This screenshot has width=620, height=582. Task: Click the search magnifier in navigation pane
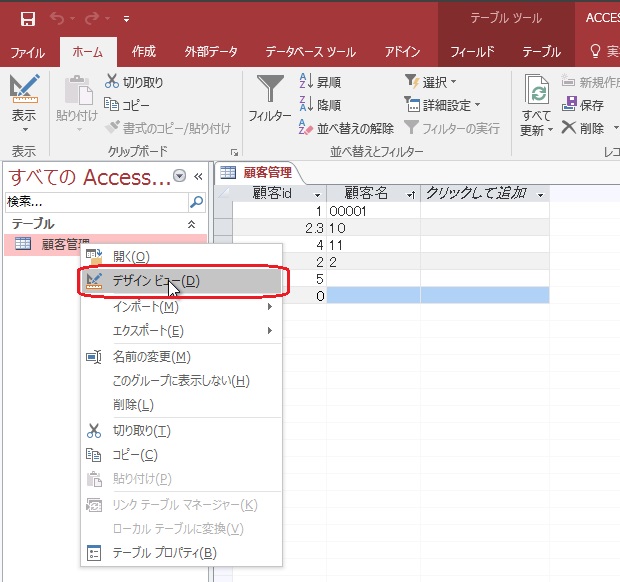tap(197, 202)
